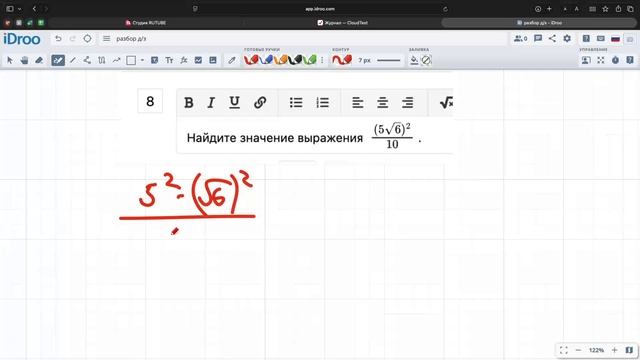Open the participants list
The image size is (640, 360).
(x=520, y=39)
